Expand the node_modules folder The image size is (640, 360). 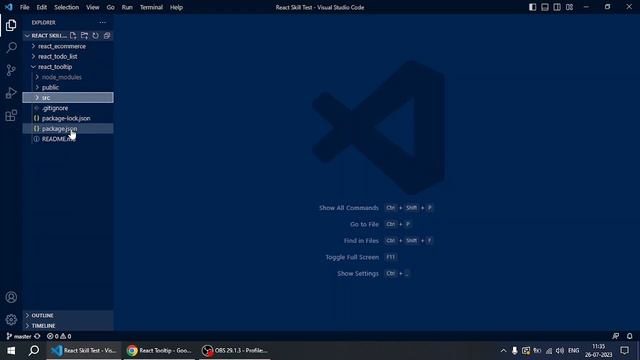[x=68, y=77]
